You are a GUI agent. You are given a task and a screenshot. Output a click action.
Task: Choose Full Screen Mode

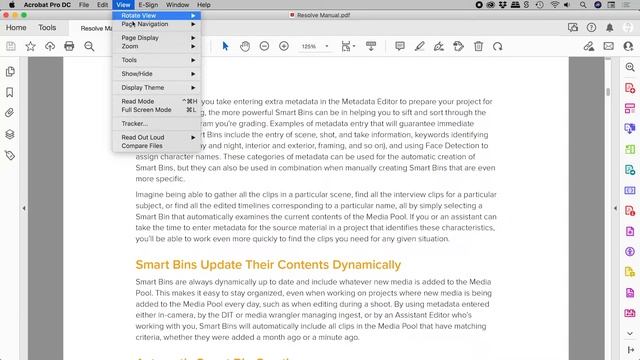coord(157,110)
